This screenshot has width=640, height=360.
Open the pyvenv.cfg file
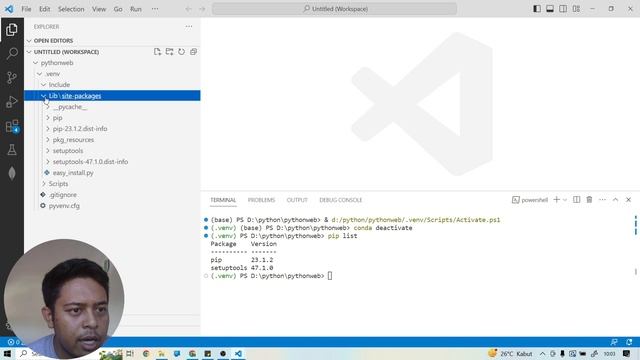(x=112, y=206)
